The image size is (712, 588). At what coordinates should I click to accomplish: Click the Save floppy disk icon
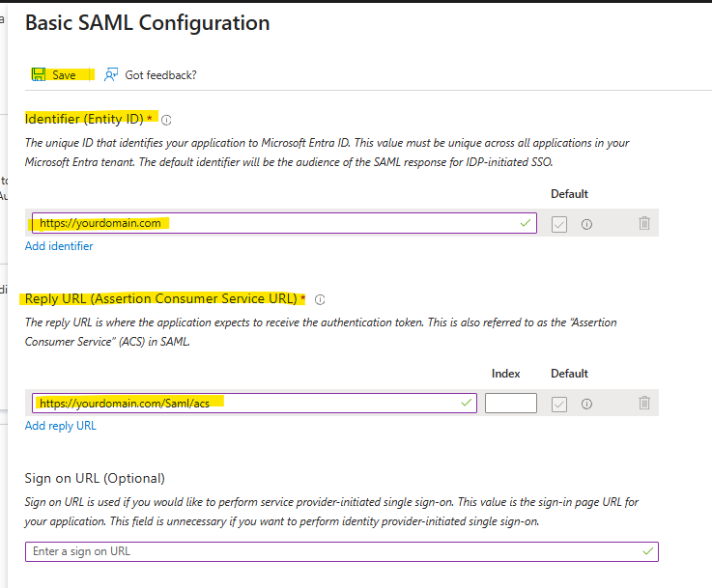pos(38,74)
